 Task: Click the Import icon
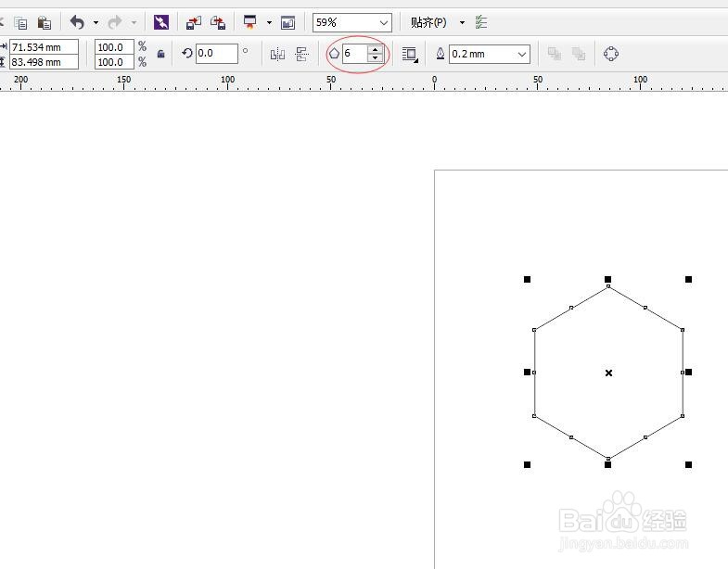click(194, 22)
